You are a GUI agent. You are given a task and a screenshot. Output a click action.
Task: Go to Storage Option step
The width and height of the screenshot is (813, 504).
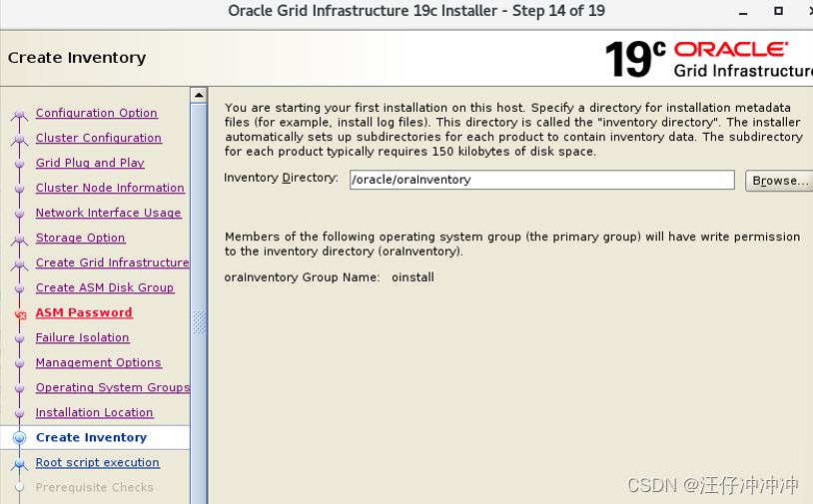coord(80,238)
